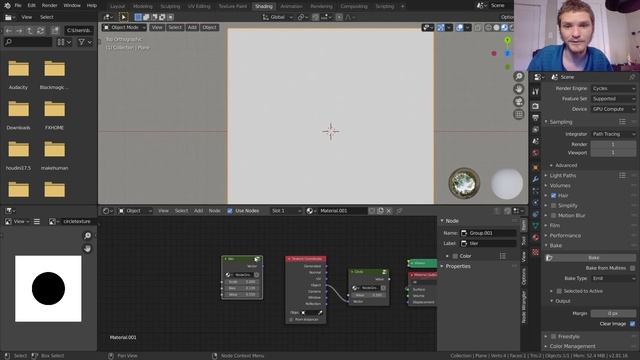Viewport: 640px width, 360px height.
Task: Click the viewport pan hand icon
Action: point(519,89)
